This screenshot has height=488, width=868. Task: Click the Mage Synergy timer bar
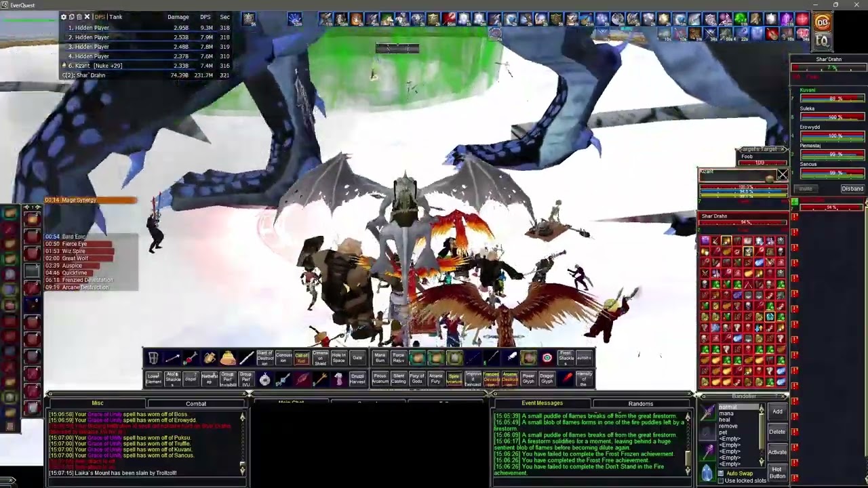tap(90, 200)
